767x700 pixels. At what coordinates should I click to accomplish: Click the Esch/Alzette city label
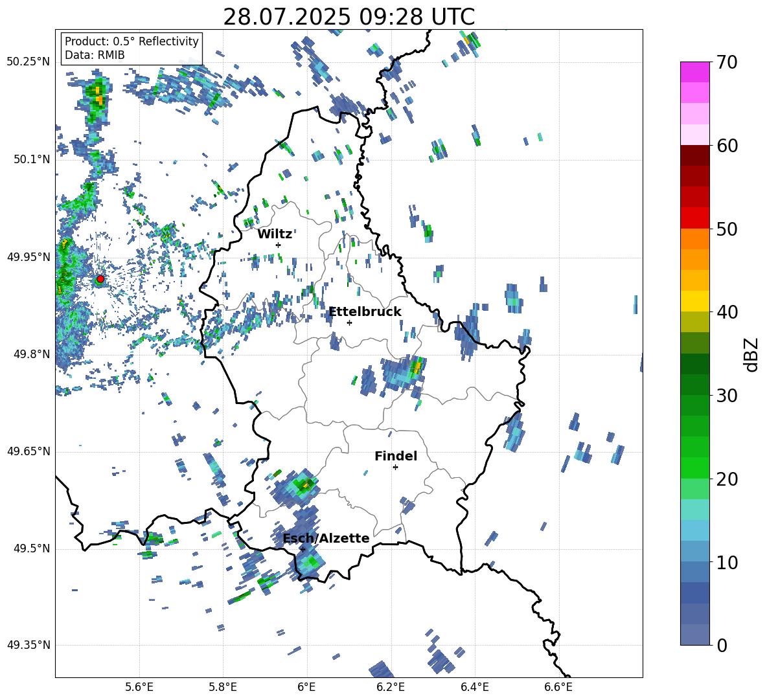coord(326,538)
